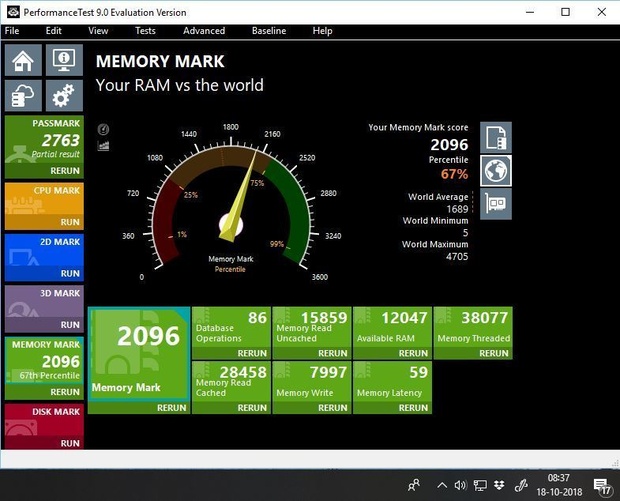Screen dimensions: 620x501
Task: Open the People icon in taskbar
Action: point(414,485)
